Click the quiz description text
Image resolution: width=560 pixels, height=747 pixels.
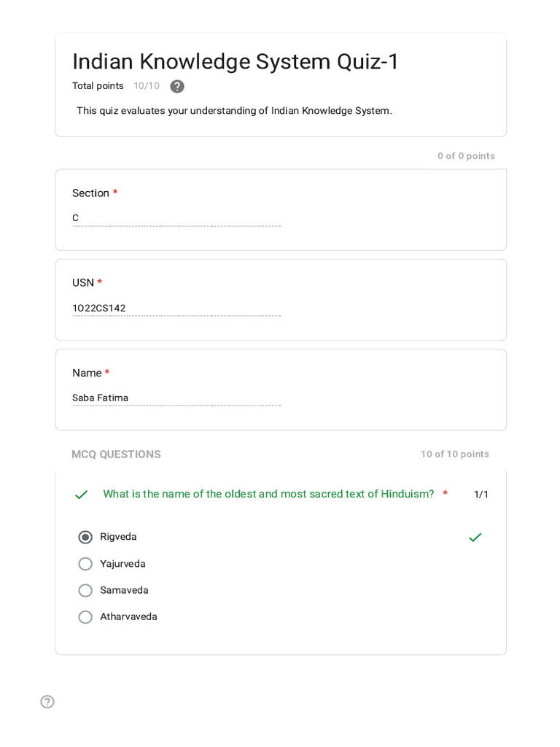[234, 111]
